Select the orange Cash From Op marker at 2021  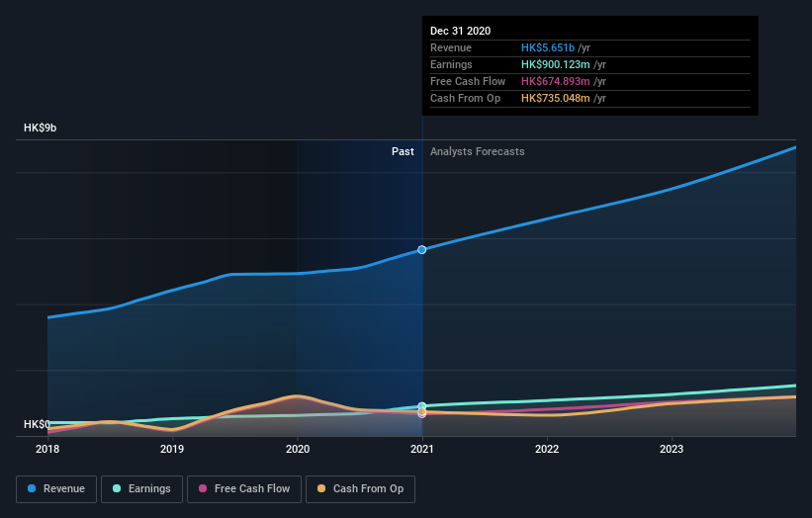pyautogui.click(x=422, y=412)
